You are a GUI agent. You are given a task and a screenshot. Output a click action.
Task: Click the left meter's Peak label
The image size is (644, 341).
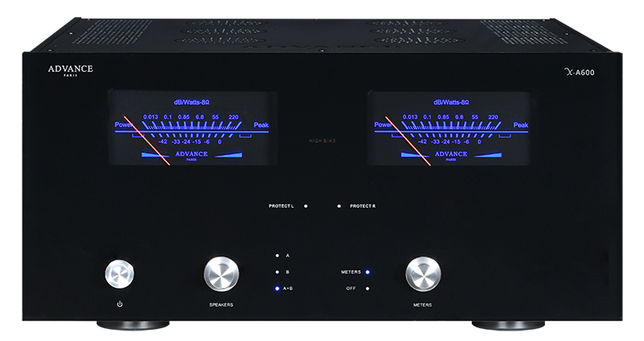(261, 125)
